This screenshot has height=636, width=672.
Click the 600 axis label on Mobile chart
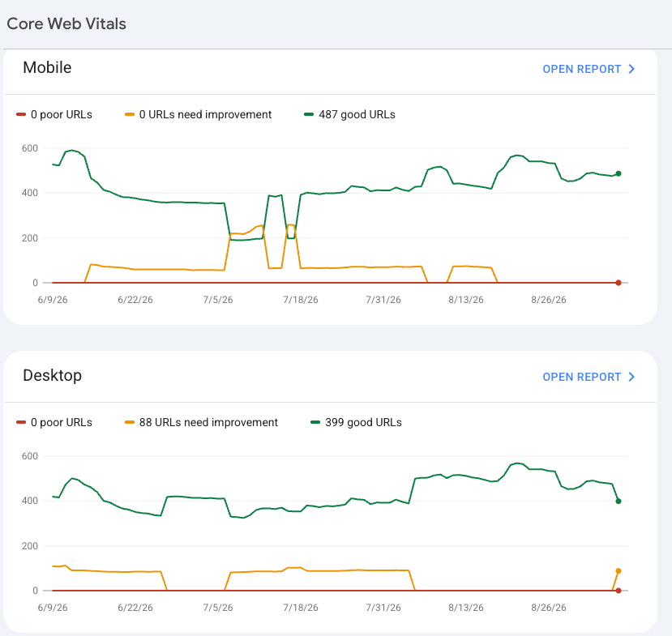pyautogui.click(x=29, y=148)
